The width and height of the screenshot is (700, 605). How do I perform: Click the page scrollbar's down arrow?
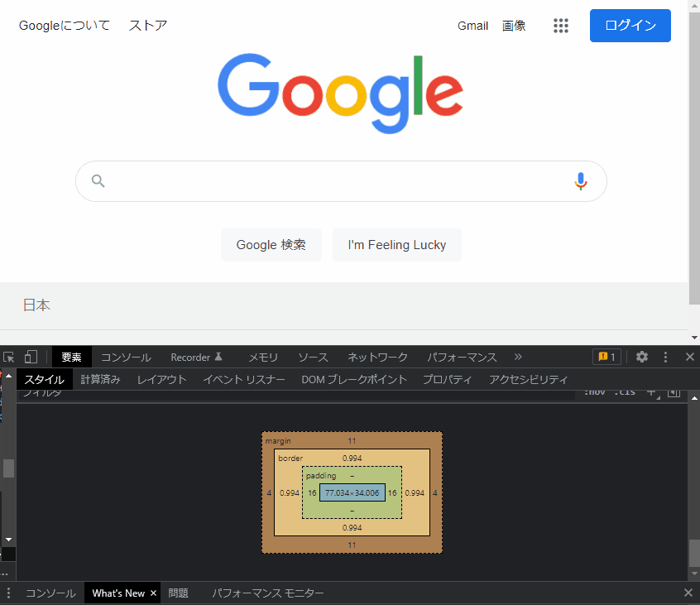coord(694,338)
